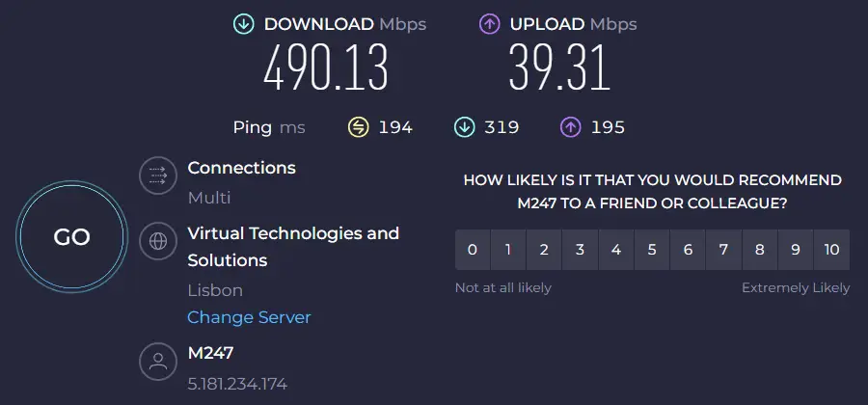The width and height of the screenshot is (868, 405).
Task: Click the teal download latency icon
Action: 464,128
